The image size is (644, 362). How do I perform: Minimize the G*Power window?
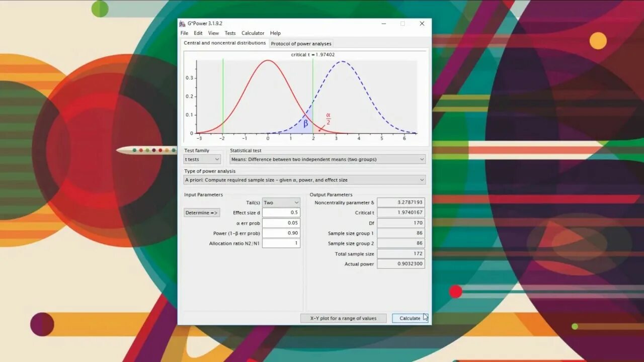click(x=383, y=24)
